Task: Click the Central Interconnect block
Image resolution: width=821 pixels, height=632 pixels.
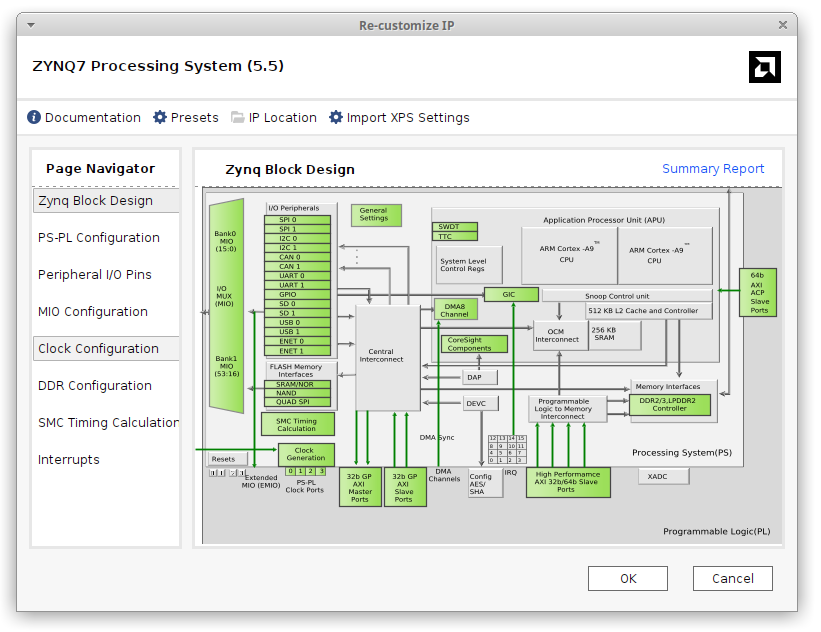Action: [x=387, y=358]
